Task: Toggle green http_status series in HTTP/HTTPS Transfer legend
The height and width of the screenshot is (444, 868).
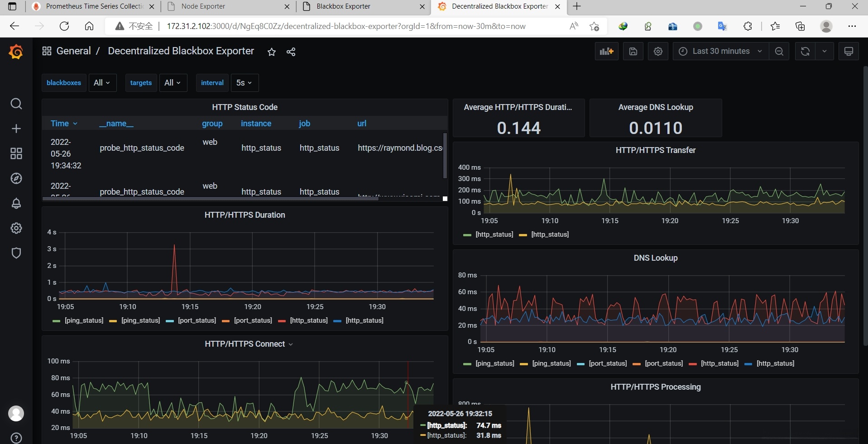Action: [x=494, y=234]
